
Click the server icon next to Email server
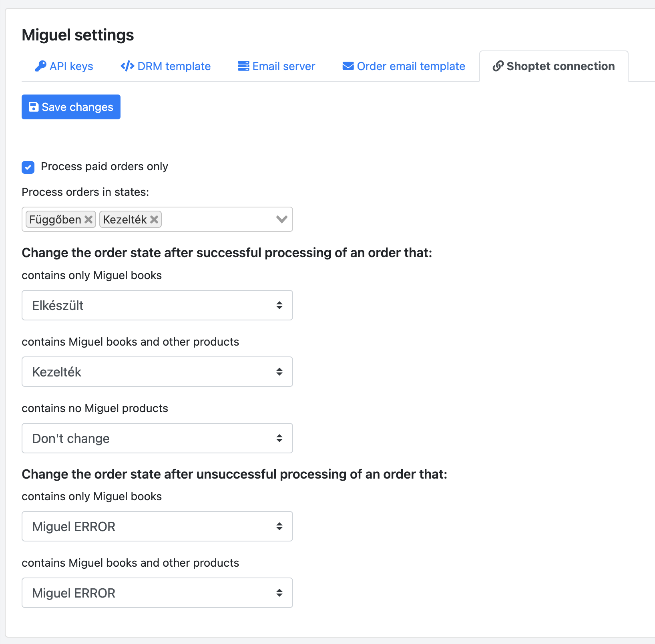point(243,66)
